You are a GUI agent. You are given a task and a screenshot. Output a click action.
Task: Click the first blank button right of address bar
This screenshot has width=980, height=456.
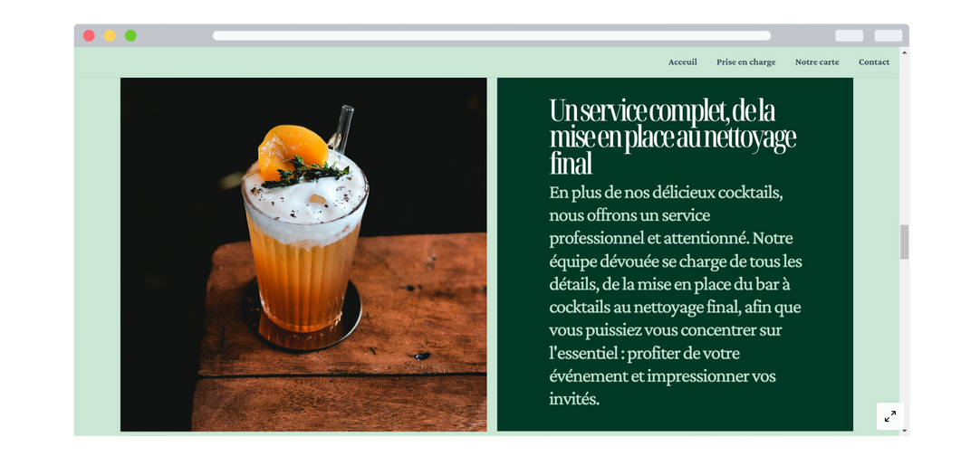(x=849, y=35)
